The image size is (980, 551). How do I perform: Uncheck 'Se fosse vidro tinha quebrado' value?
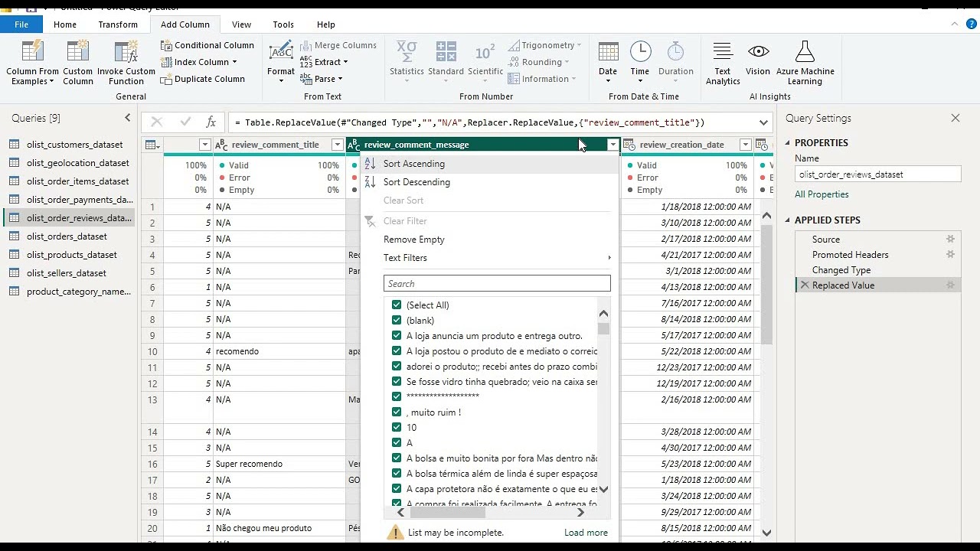397,381
